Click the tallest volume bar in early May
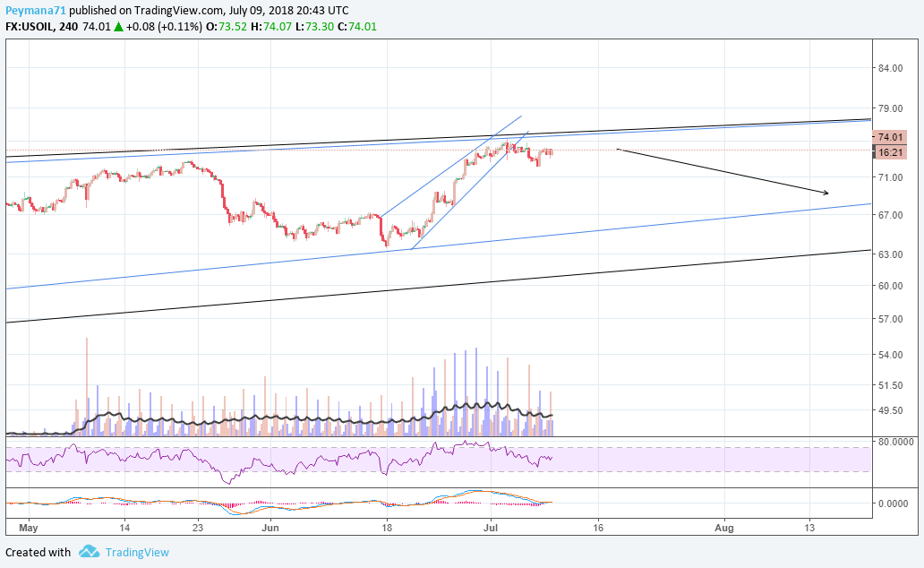924x568 pixels. click(x=87, y=386)
